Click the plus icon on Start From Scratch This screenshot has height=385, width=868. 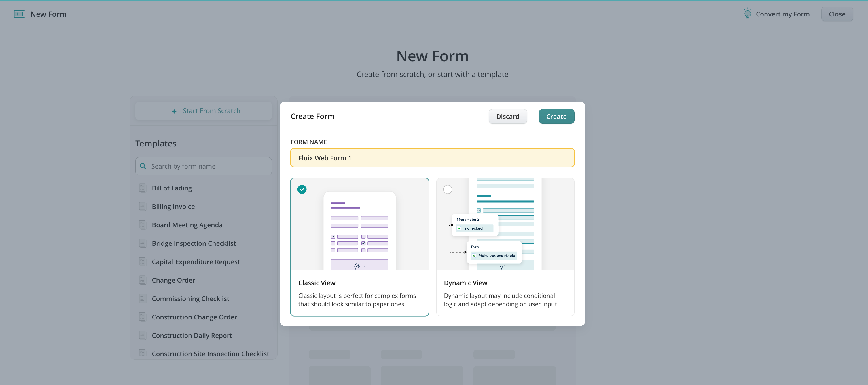(x=174, y=111)
